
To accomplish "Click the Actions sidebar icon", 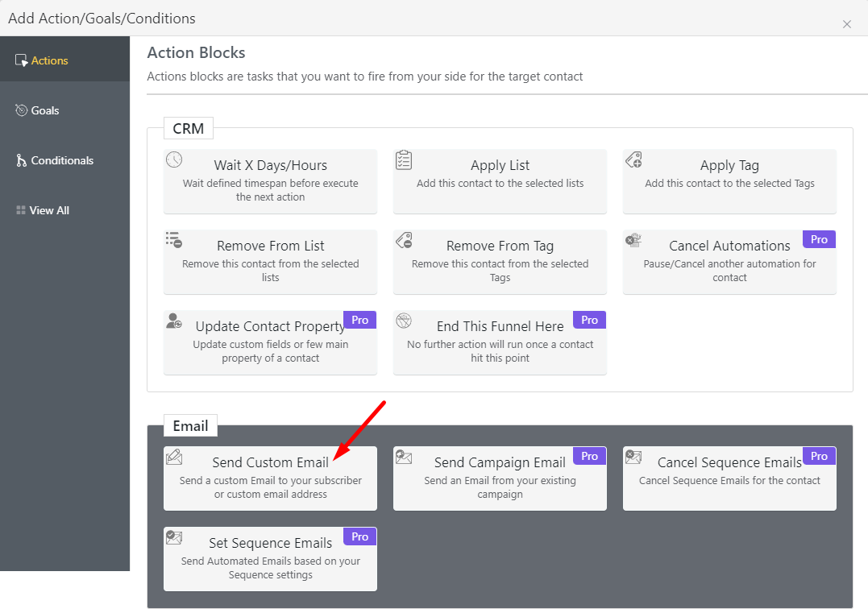I will point(21,60).
